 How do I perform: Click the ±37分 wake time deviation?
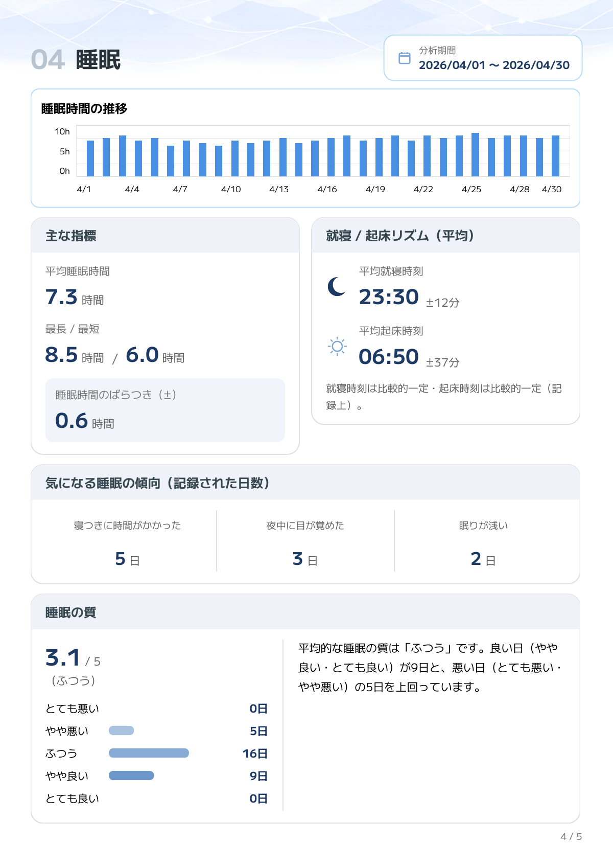[443, 362]
